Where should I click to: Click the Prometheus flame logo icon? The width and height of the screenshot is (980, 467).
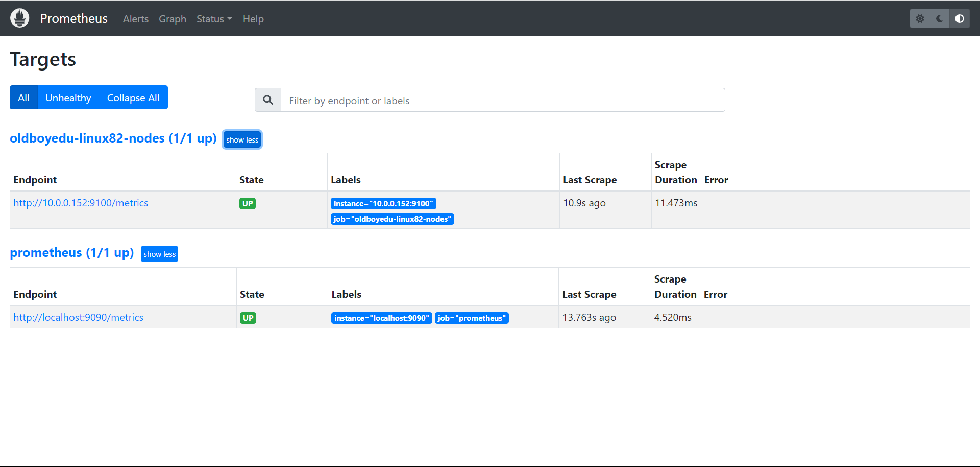tap(20, 18)
